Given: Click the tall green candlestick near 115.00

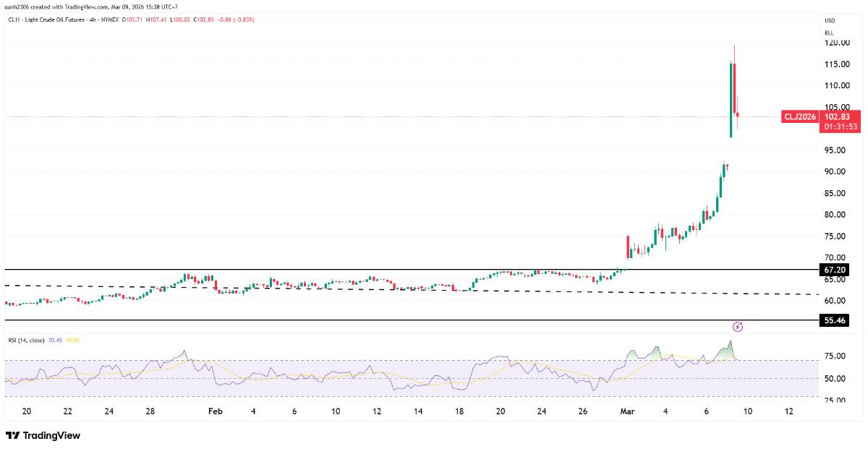Looking at the screenshot, I should coord(731,100).
